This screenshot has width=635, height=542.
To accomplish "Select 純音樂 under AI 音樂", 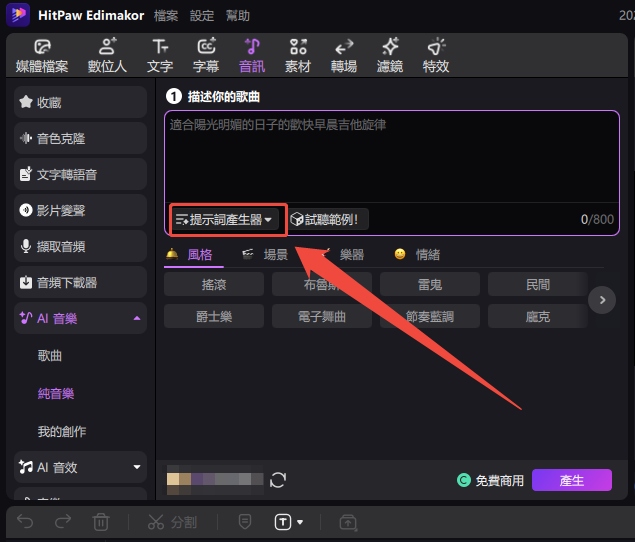I will [56, 393].
